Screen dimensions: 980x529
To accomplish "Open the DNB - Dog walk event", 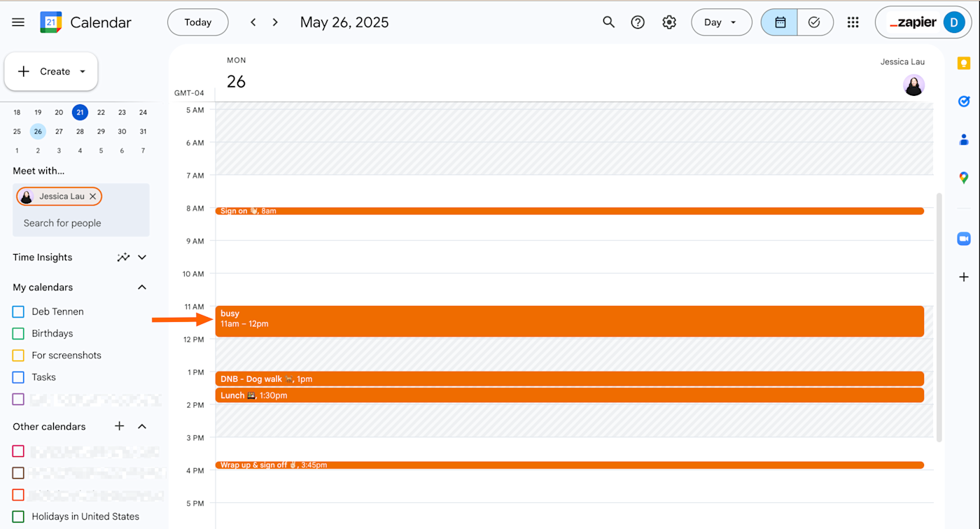I will click(x=570, y=379).
